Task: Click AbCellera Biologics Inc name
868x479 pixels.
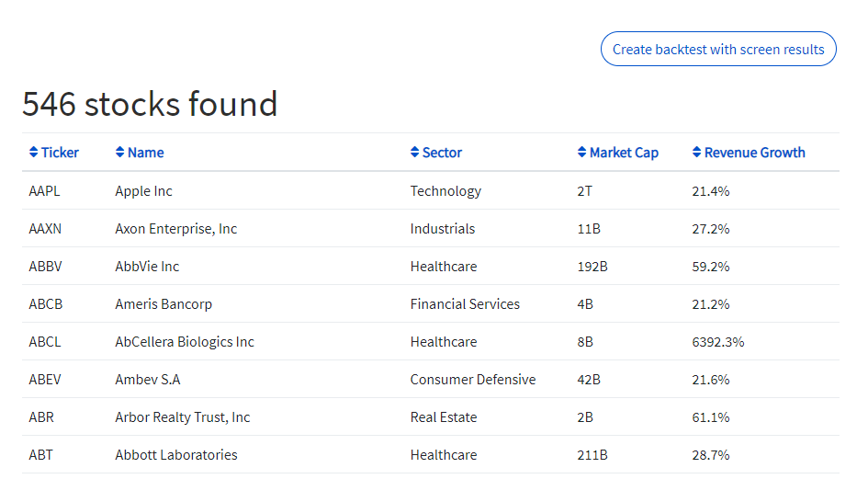Action: pos(185,342)
